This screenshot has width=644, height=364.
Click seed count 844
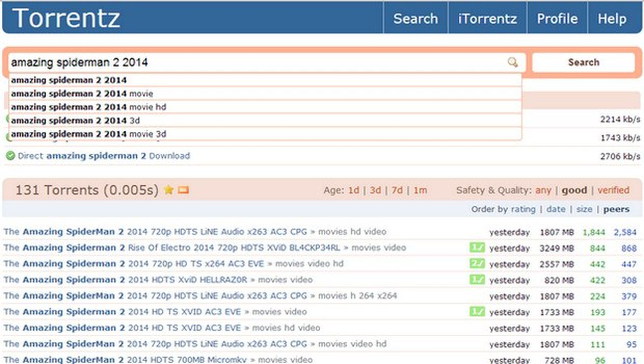coord(598,248)
